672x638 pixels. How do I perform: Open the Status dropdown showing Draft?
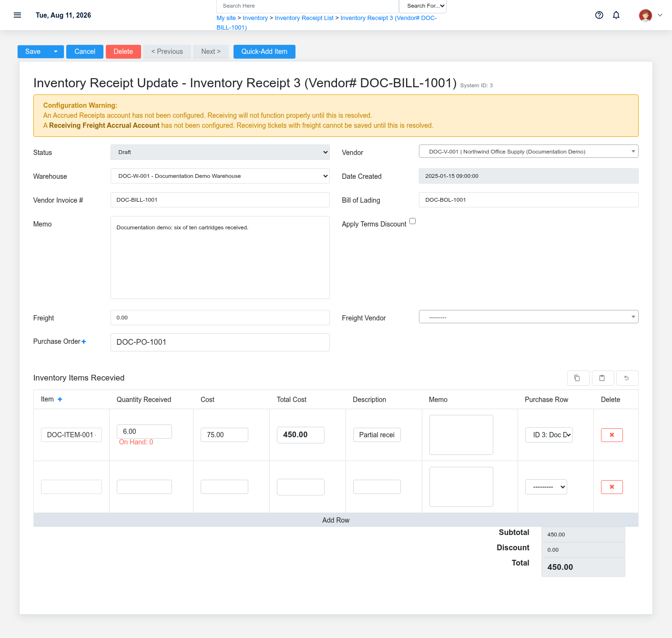[220, 152]
